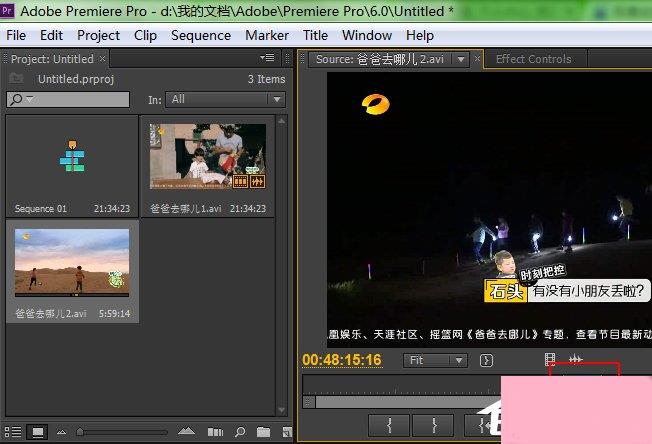The image size is (652, 444).
Task: Close the Source monitor tab
Action: point(477,59)
